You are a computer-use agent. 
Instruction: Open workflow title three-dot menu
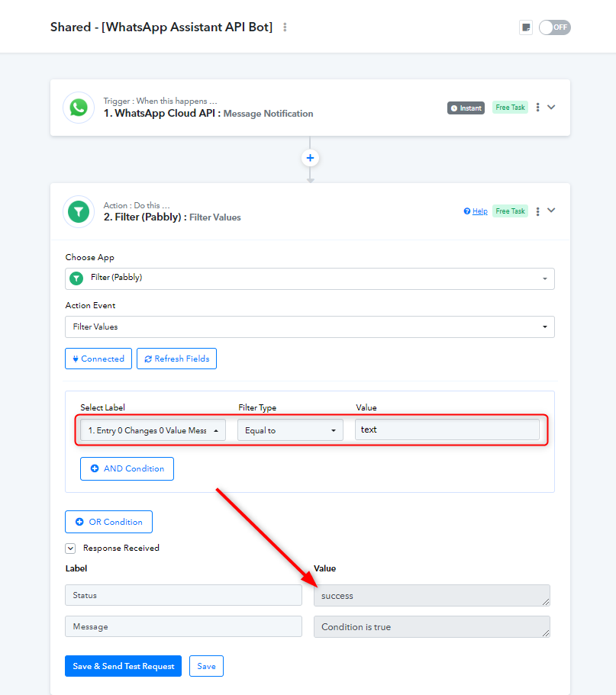point(285,27)
